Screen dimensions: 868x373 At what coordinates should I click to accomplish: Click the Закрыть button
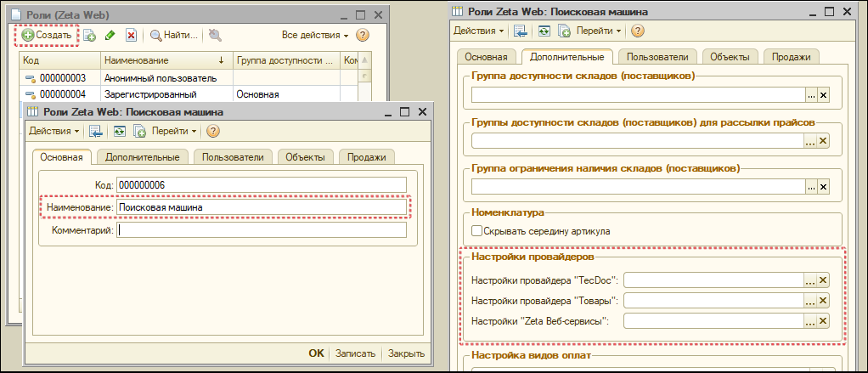[406, 353]
